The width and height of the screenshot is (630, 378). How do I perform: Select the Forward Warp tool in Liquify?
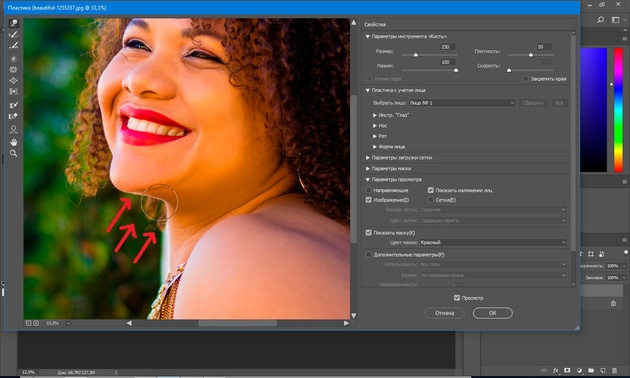click(x=14, y=23)
